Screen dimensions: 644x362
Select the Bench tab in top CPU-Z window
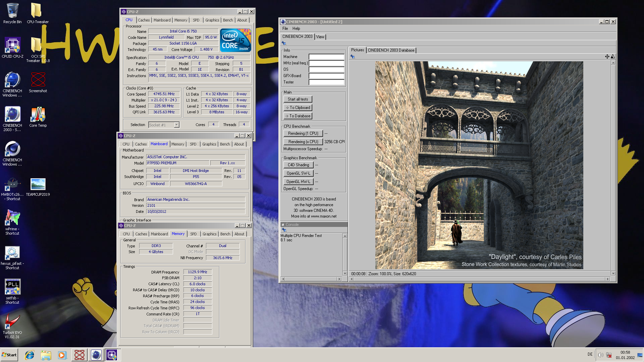click(x=228, y=20)
